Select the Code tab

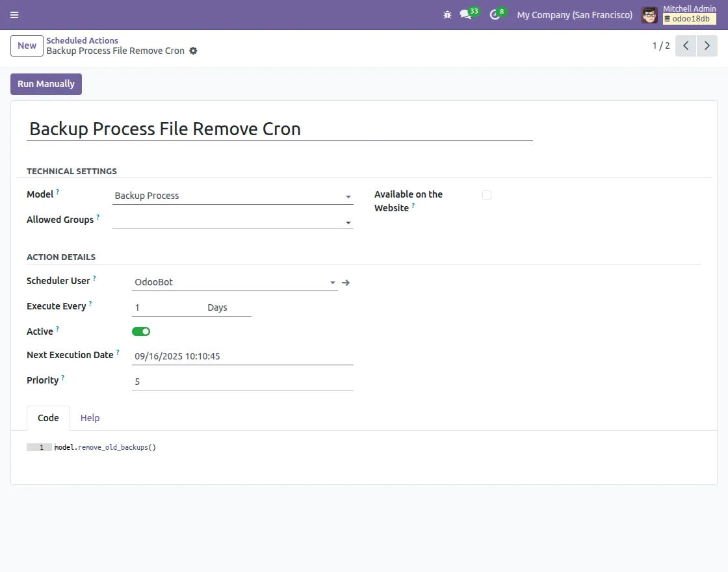tap(47, 418)
